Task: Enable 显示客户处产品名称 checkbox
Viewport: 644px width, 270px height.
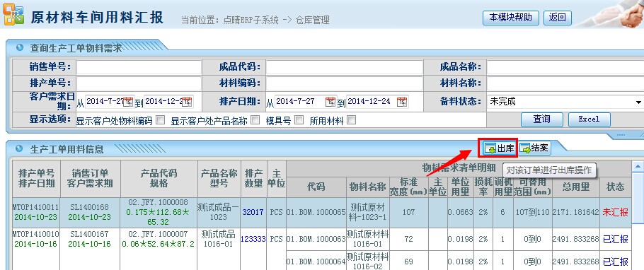Action: click(x=255, y=120)
